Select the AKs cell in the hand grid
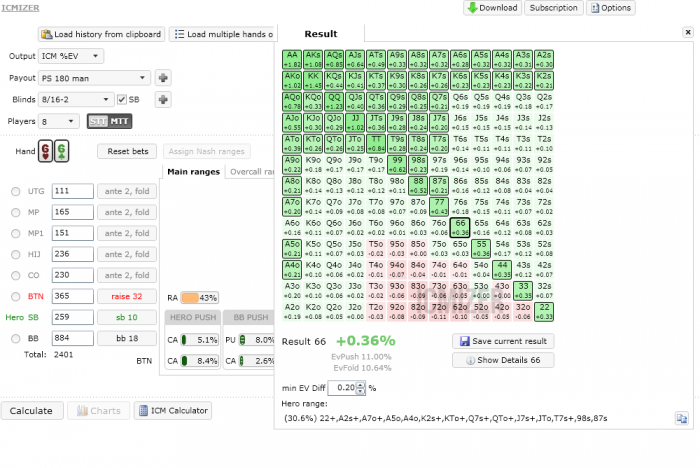 tap(313, 59)
